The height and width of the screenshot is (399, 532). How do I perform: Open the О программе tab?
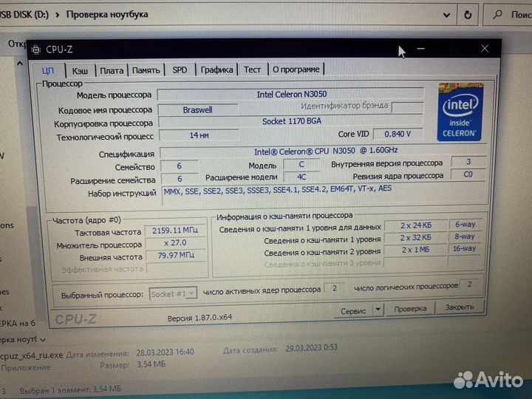(x=296, y=69)
